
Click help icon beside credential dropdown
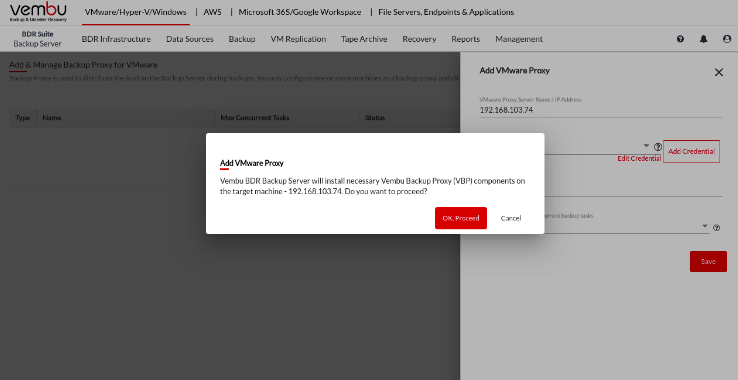658,147
